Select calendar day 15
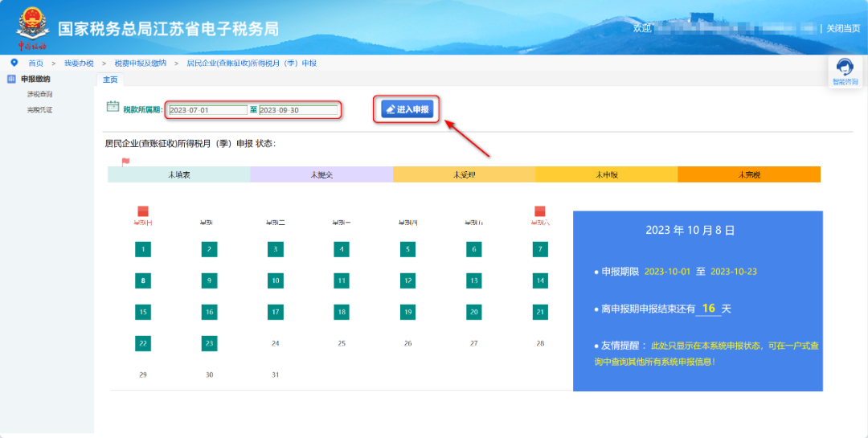Viewport: 868px width, 438px height. [143, 312]
